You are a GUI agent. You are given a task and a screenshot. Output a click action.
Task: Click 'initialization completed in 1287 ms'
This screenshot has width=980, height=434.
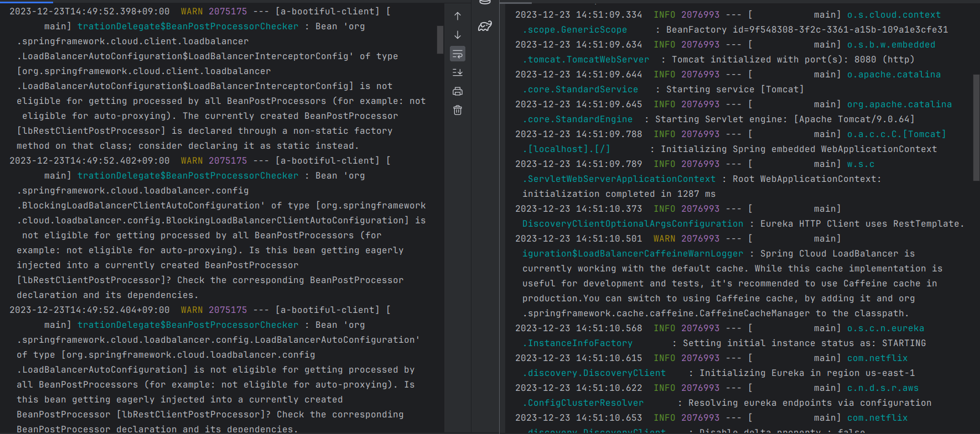click(x=619, y=194)
